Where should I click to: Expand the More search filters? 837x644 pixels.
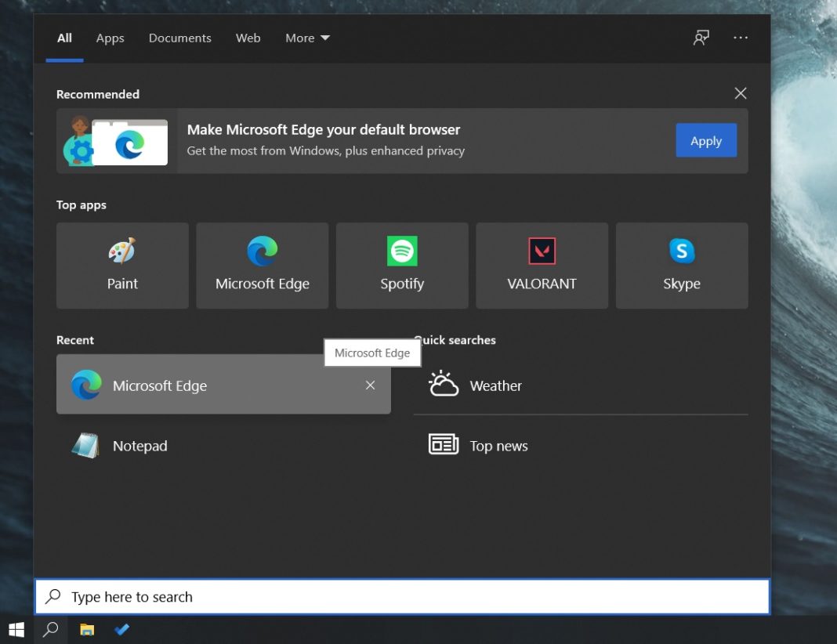[x=306, y=38]
